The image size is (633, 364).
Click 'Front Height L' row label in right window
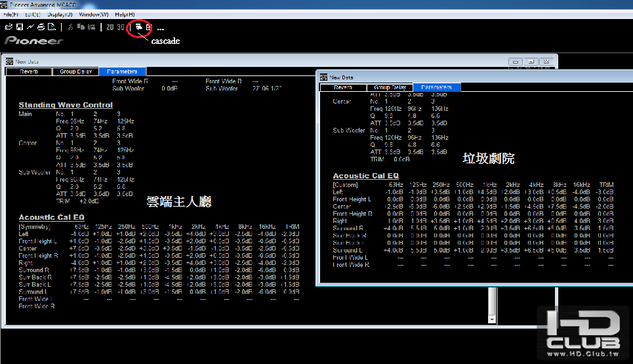pyautogui.click(x=352, y=199)
